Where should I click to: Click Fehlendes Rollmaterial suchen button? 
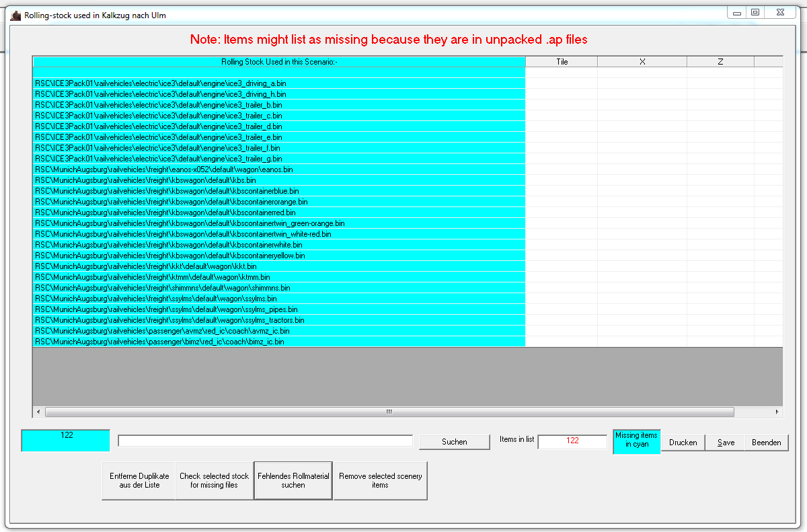293,480
